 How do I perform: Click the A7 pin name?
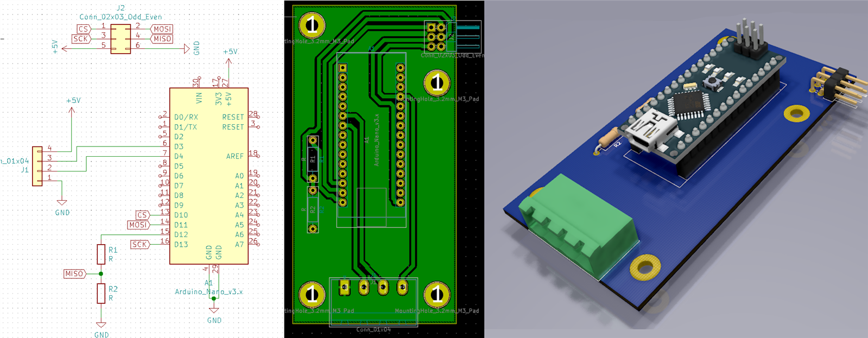pos(239,244)
